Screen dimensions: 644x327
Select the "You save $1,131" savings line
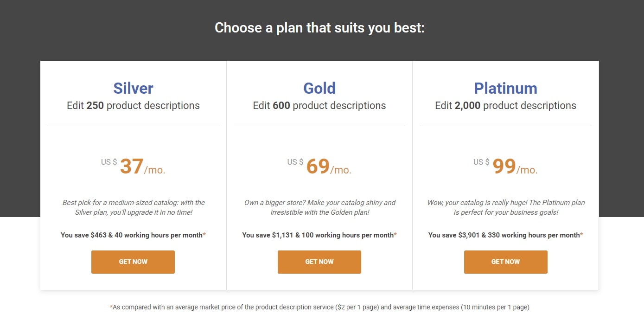319,235
